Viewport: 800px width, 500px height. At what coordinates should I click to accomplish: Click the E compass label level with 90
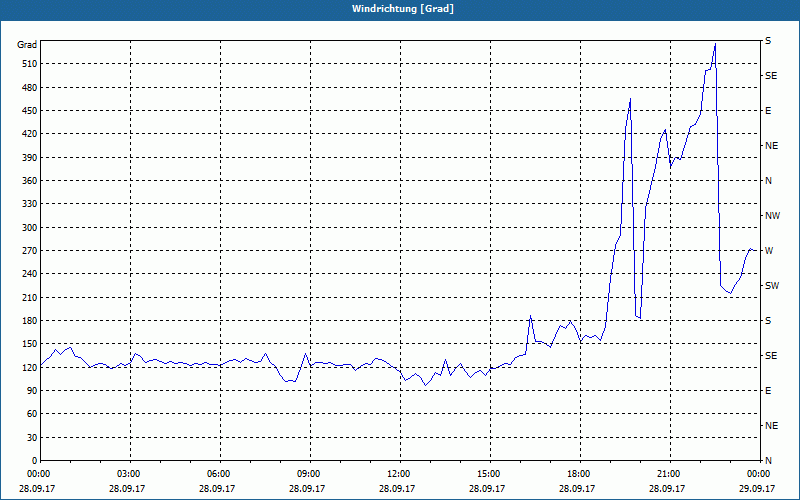coord(768,391)
